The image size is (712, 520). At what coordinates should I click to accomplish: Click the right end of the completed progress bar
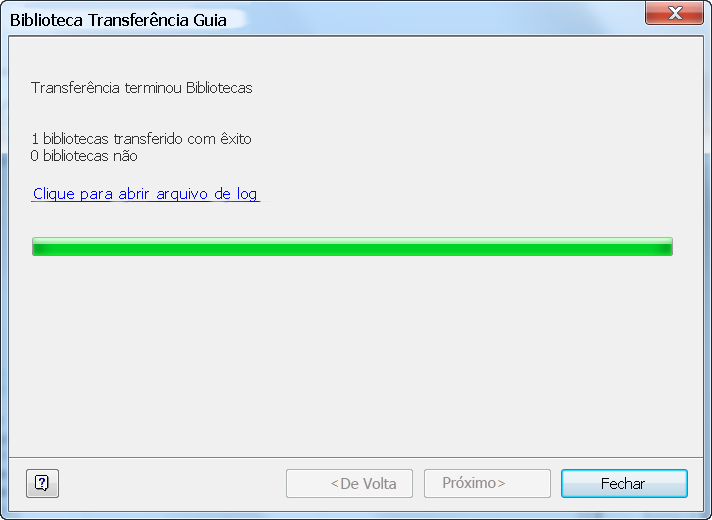[668, 247]
